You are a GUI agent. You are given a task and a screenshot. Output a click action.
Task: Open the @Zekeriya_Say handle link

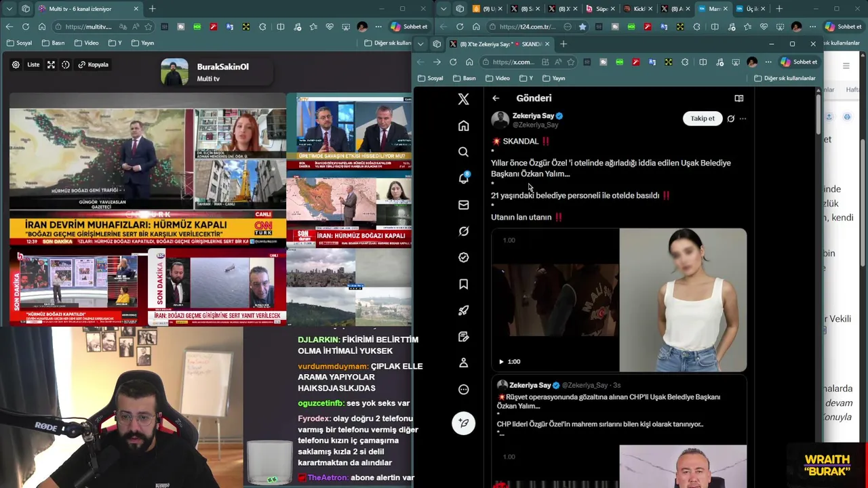[x=535, y=125]
